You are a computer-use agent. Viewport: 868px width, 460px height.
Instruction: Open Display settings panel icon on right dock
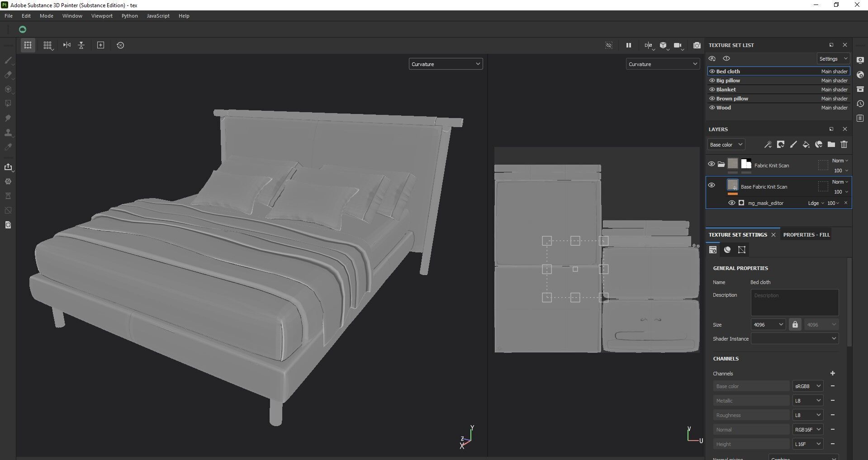pyautogui.click(x=860, y=60)
